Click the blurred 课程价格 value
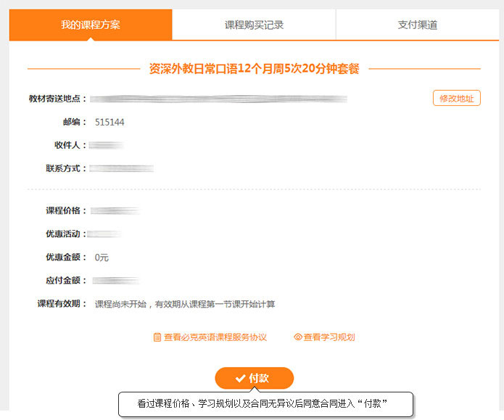Screen dimensions: 504x420 pyautogui.click(x=116, y=211)
